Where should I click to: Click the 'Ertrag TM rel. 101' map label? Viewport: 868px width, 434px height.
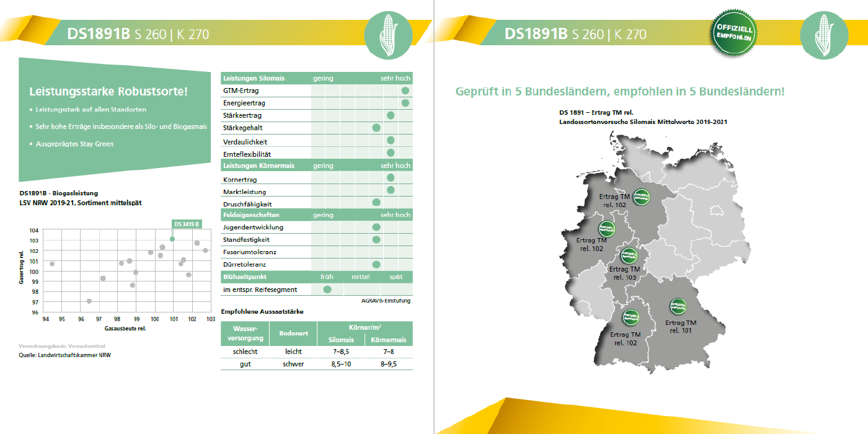pyautogui.click(x=681, y=327)
